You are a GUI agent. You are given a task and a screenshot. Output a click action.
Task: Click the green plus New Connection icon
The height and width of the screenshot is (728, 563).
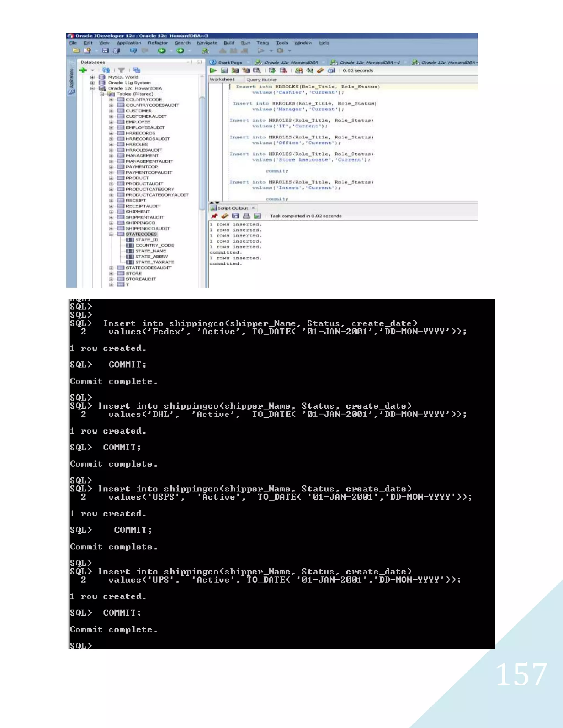pyautogui.click(x=83, y=70)
